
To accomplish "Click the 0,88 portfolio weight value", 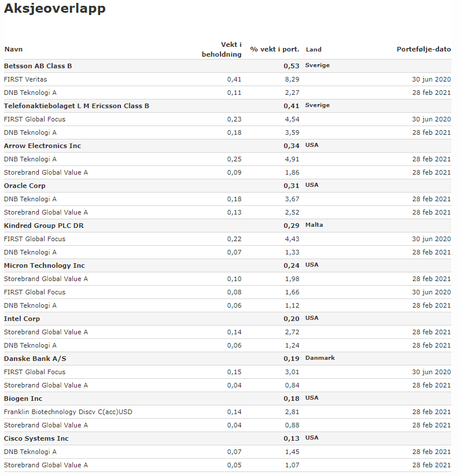I will point(292,425).
